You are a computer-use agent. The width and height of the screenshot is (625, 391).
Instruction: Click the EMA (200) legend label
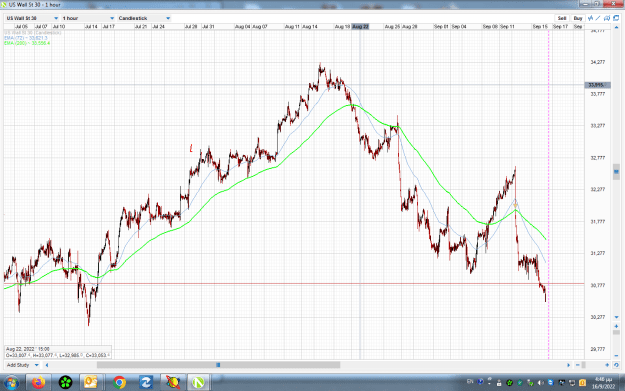[x=27, y=43]
